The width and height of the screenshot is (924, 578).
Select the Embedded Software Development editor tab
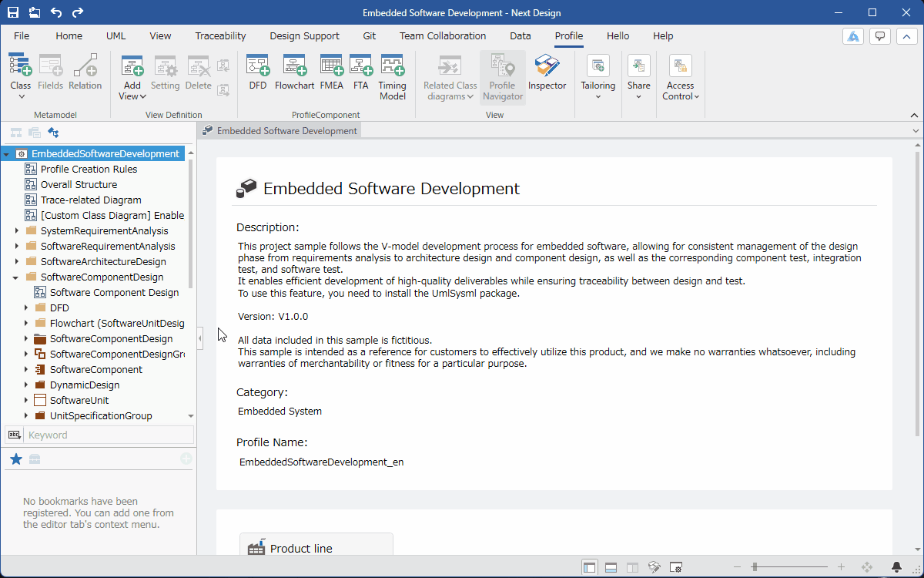click(x=280, y=131)
